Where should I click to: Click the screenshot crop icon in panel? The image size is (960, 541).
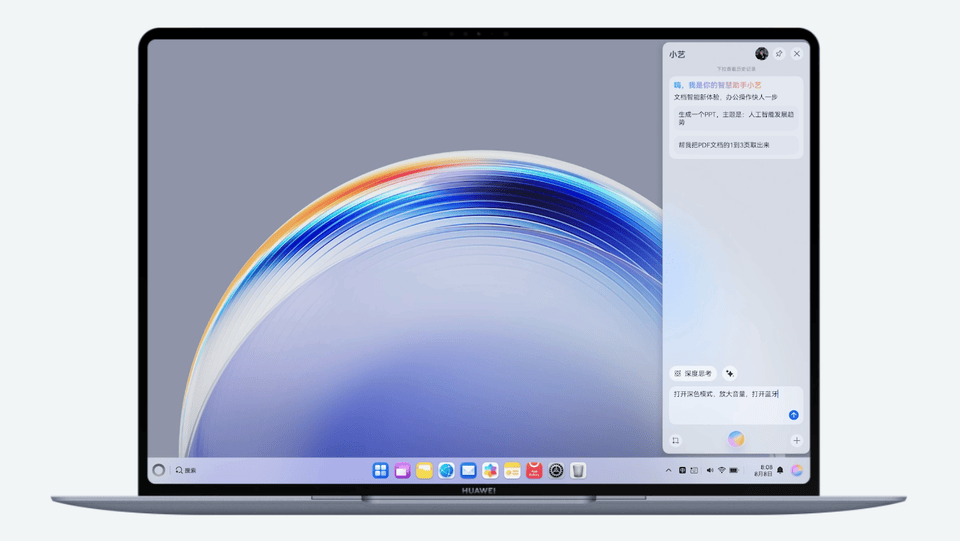pos(675,441)
